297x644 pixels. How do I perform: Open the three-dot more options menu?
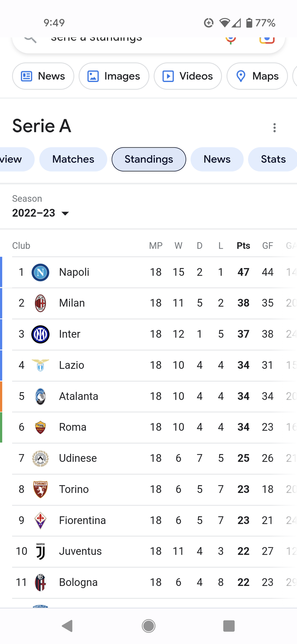coord(275,128)
